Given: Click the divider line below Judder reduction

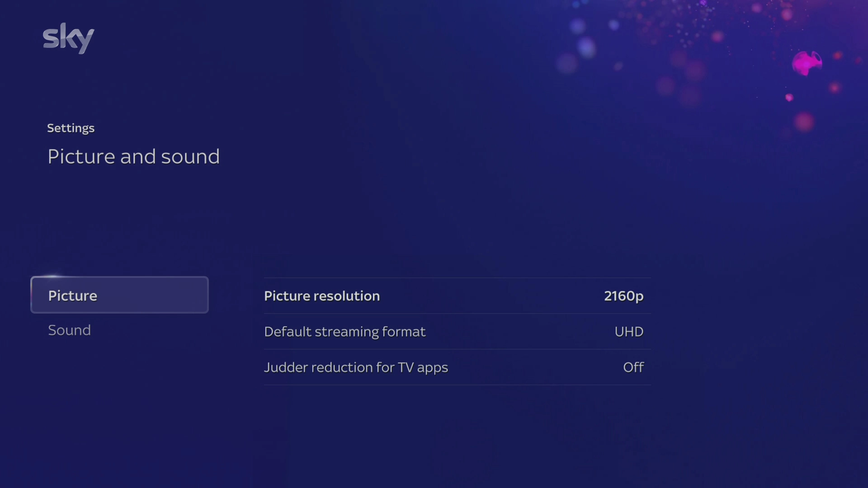Looking at the screenshot, I should click(x=457, y=385).
